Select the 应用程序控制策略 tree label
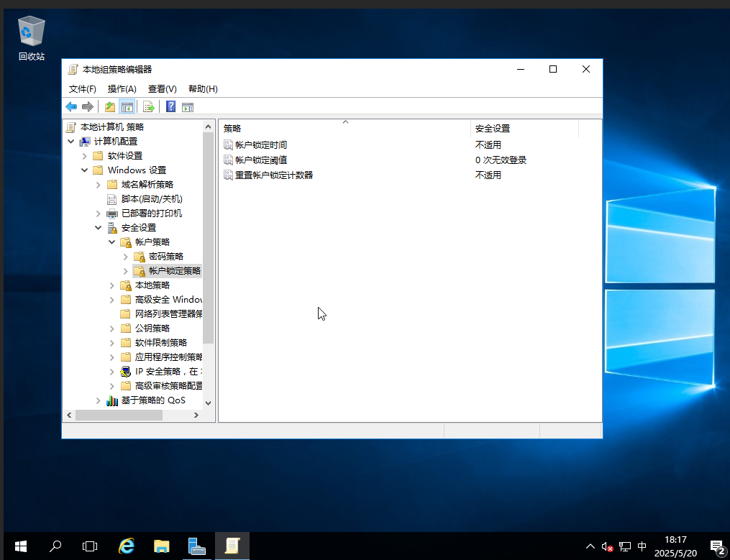The width and height of the screenshot is (730, 560). click(x=168, y=357)
